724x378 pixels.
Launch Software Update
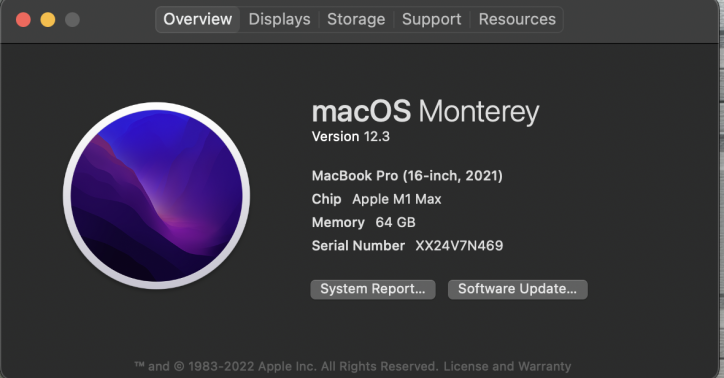point(517,289)
